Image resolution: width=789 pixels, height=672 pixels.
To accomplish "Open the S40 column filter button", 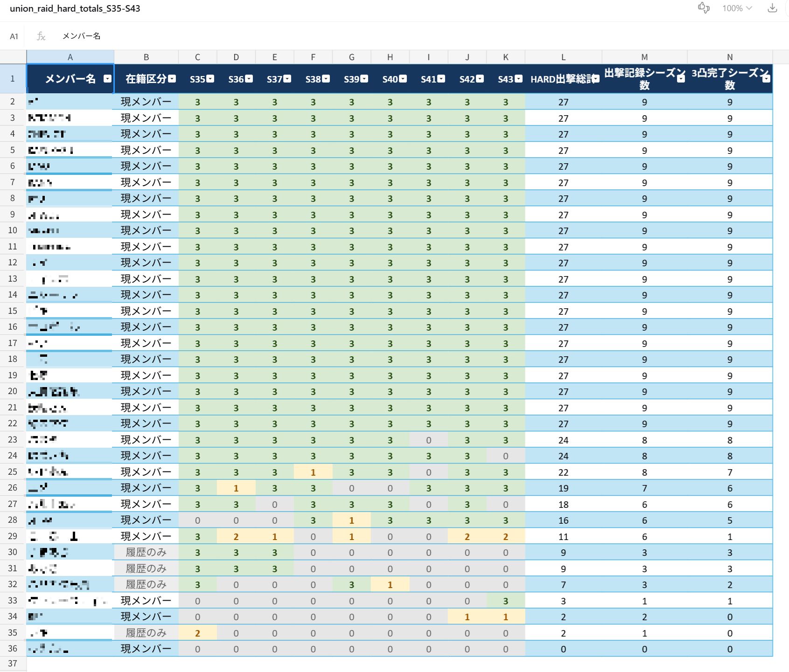I will click(403, 78).
